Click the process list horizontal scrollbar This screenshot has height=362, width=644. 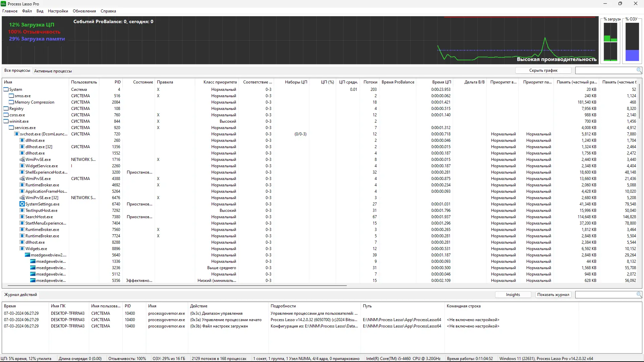pos(177,286)
